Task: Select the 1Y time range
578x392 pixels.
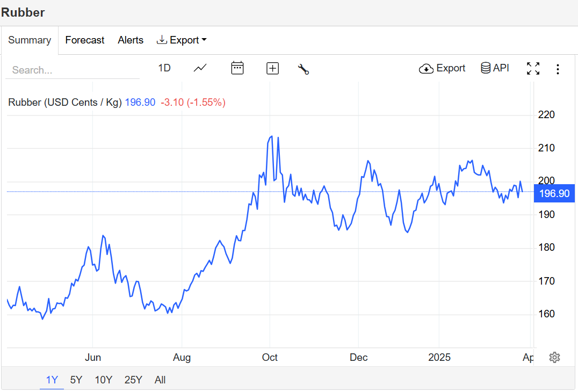Action: pyautogui.click(x=52, y=380)
